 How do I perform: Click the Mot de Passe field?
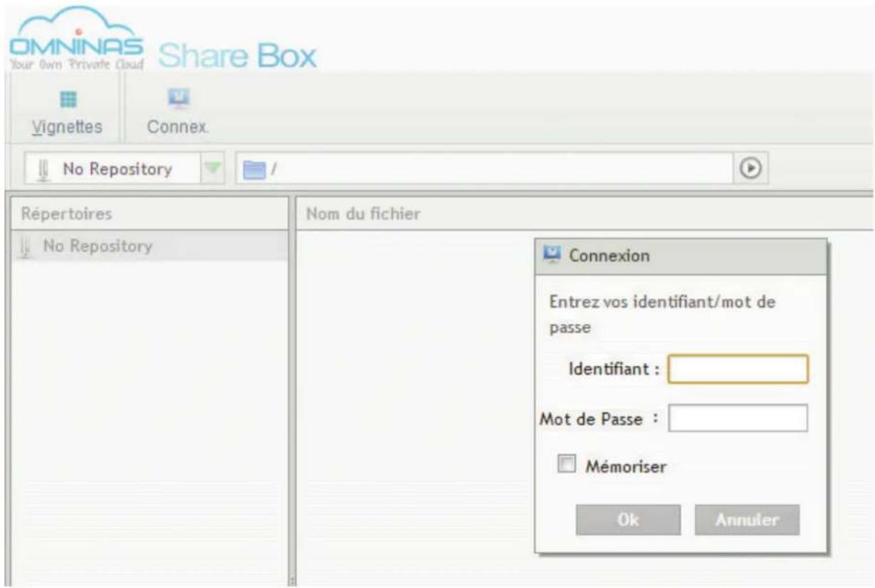738,419
